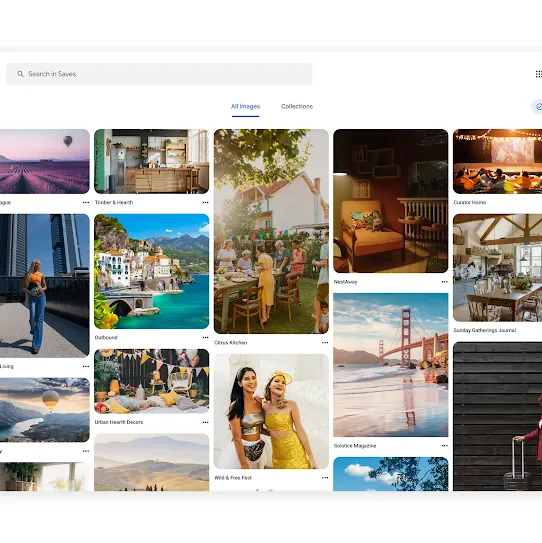Switch to the Collections tab
The image size is (542, 543).
[x=297, y=106]
